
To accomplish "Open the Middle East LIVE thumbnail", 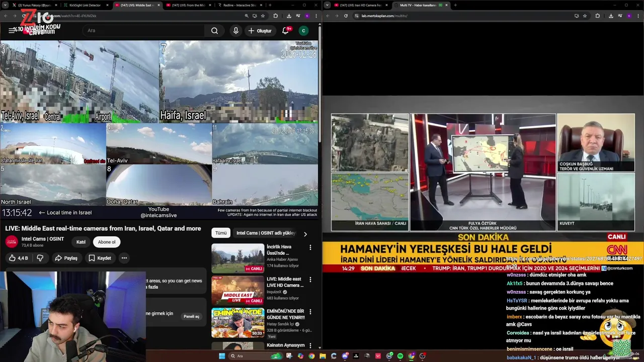I will pyautogui.click(x=237, y=291).
